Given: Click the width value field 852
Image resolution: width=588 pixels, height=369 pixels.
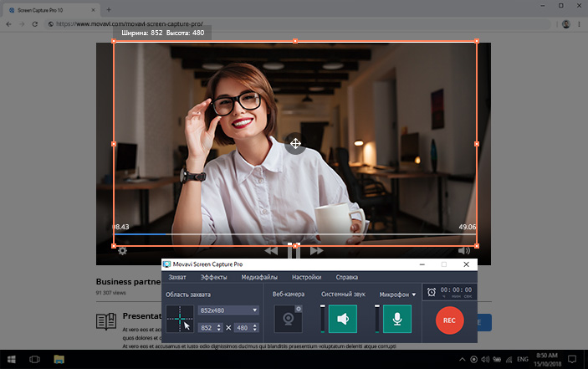Looking at the screenshot, I should (207, 327).
